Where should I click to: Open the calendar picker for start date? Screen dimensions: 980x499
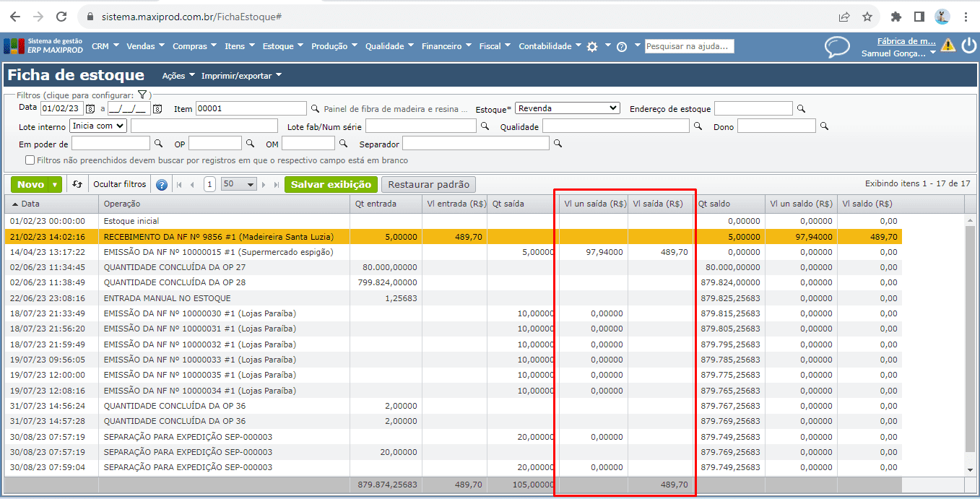point(90,109)
